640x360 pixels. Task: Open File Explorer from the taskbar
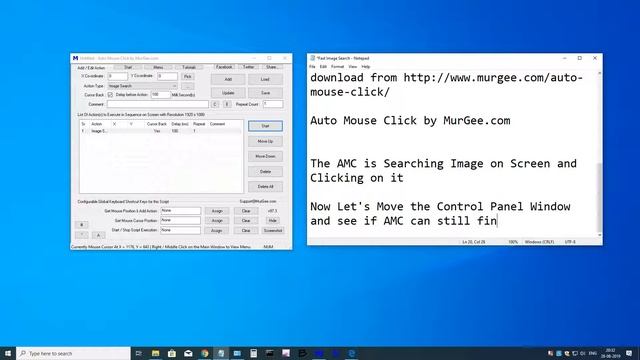click(x=156, y=353)
